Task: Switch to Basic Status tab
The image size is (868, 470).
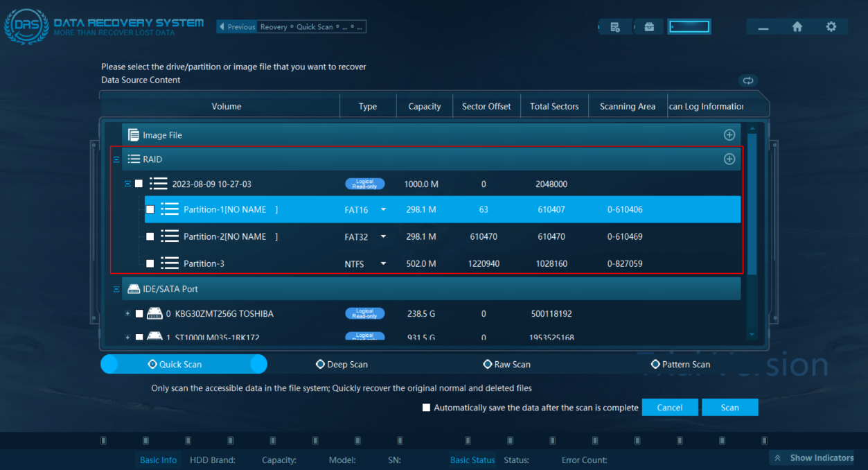Action: pyautogui.click(x=472, y=460)
